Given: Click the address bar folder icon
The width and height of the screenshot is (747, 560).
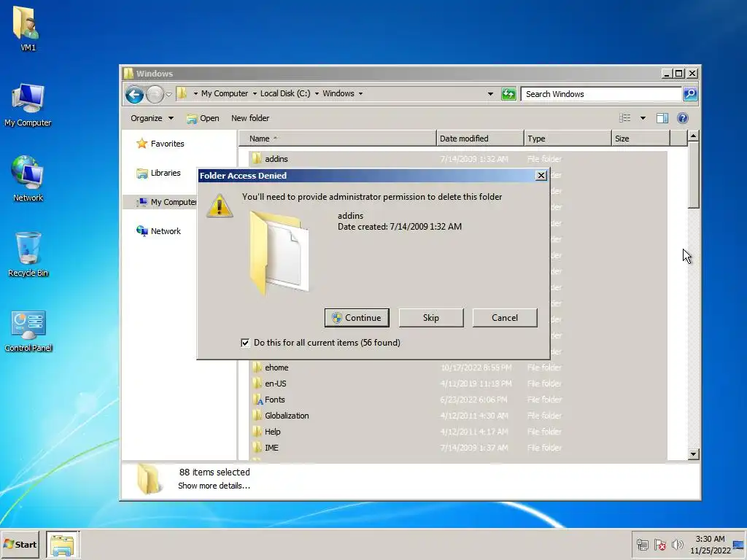Looking at the screenshot, I should coord(182,93).
